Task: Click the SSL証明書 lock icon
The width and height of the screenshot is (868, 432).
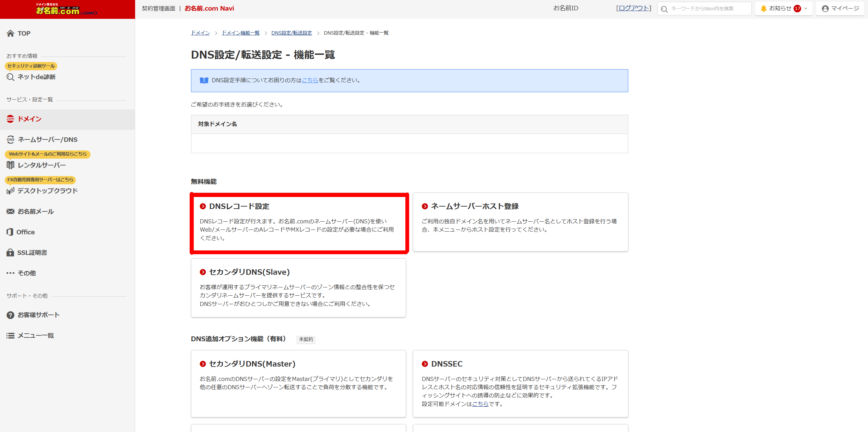Action: 10,252
